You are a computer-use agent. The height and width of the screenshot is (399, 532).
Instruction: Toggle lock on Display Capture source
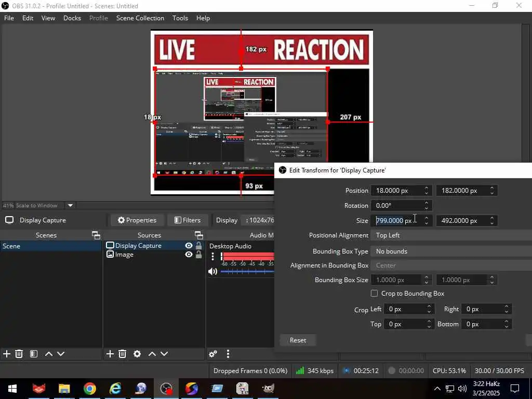click(199, 246)
